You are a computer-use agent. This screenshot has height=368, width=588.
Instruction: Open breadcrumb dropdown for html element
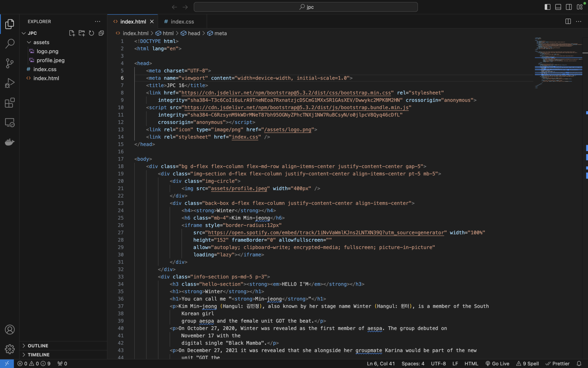pos(164,33)
